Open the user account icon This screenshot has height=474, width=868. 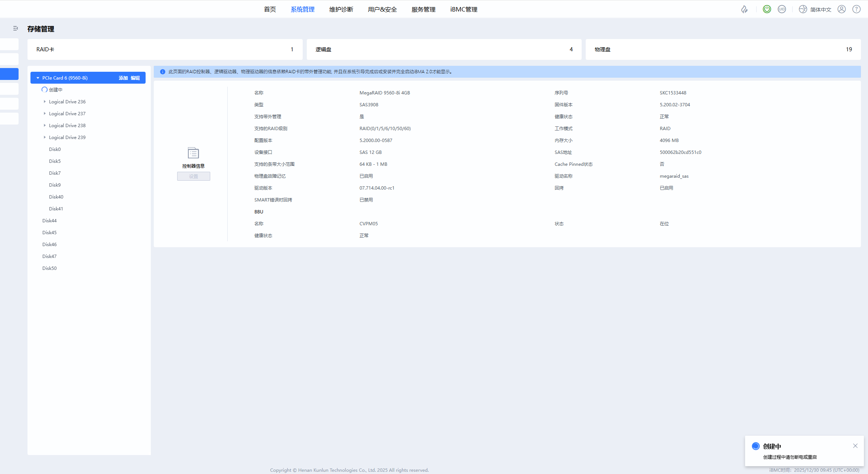tap(842, 9)
